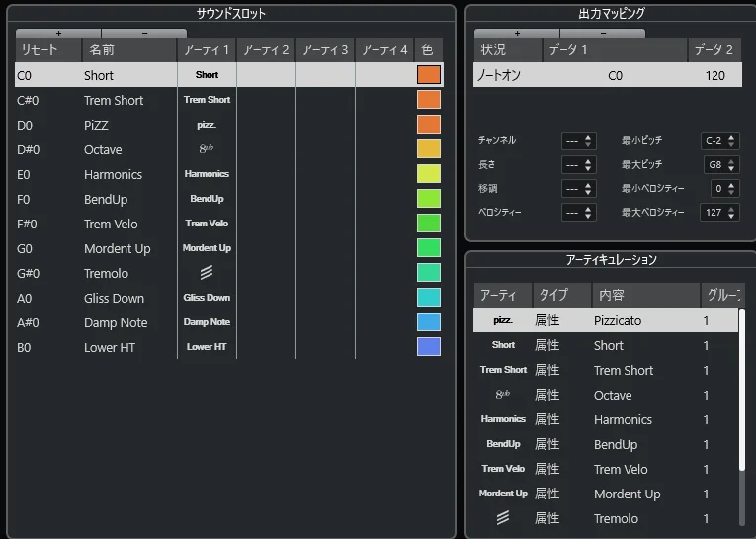Click pizz. symbol in articulation list

(x=503, y=320)
